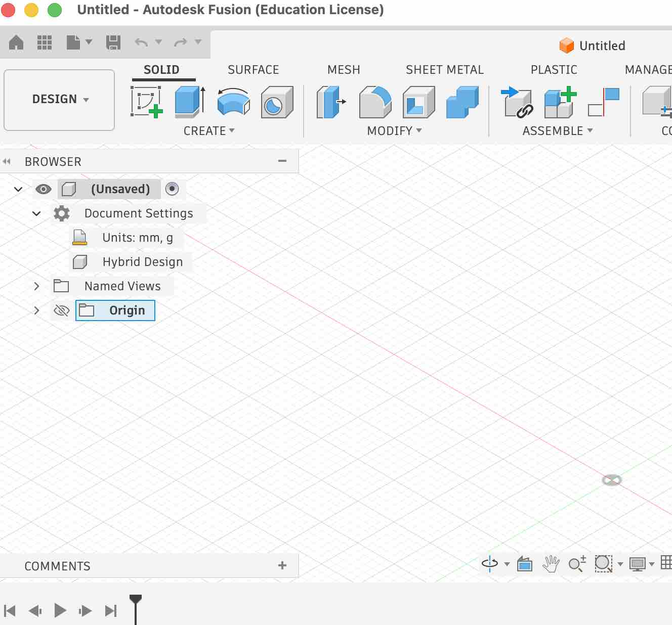
Task: Go to the Home icon
Action: tap(16, 42)
